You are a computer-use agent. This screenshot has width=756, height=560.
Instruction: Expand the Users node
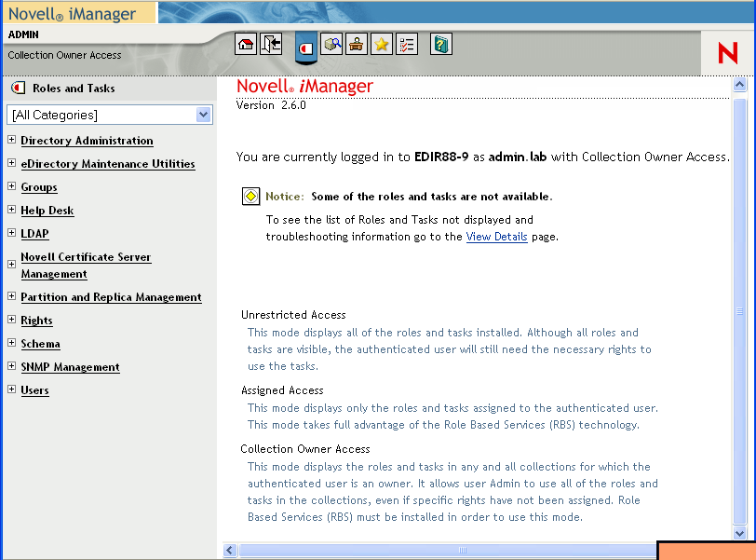pos(12,389)
